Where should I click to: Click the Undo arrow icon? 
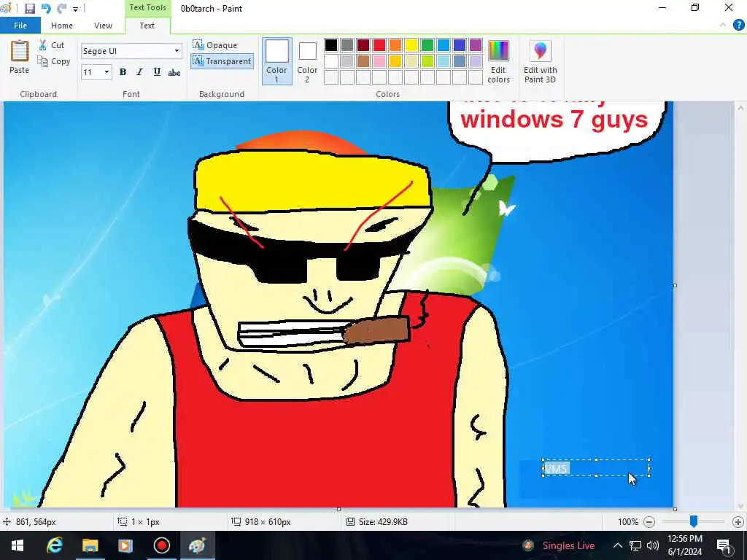click(x=46, y=8)
